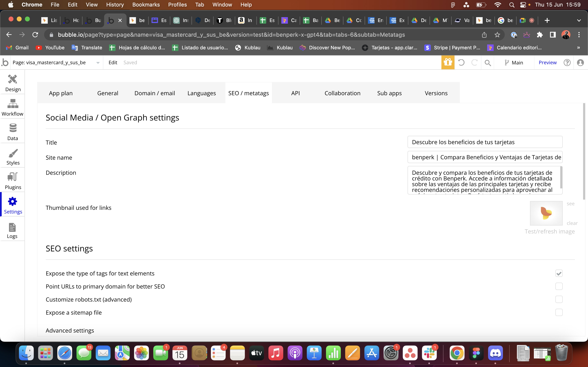Click the Site name input field
The image size is (588, 367).
tap(485, 157)
